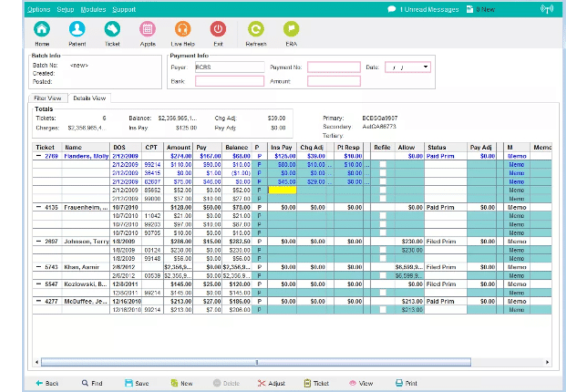Click the Adjust scissors button

tap(271, 383)
